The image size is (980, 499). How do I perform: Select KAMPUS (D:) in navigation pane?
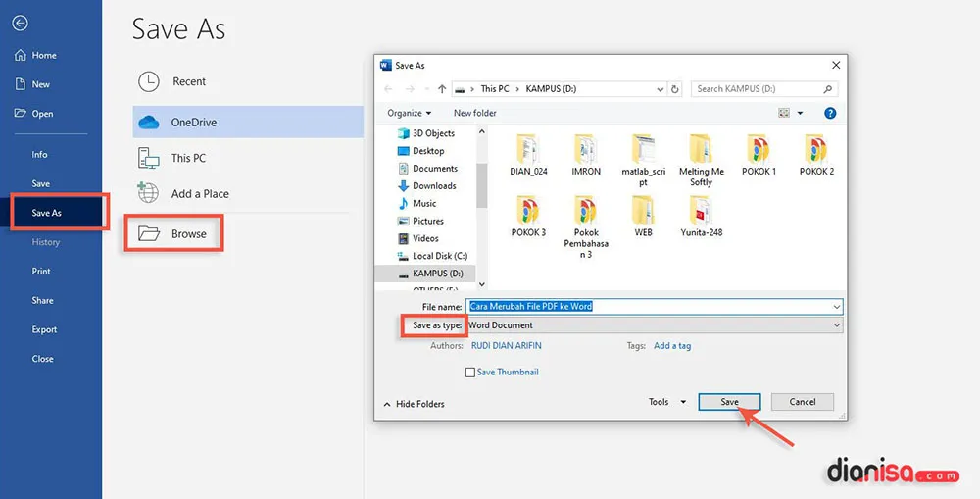point(425,274)
